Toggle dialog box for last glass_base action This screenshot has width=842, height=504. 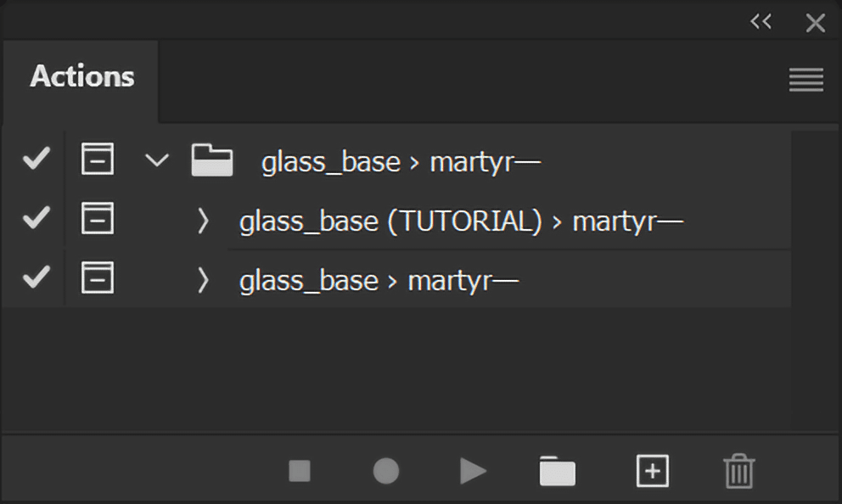pos(97,277)
